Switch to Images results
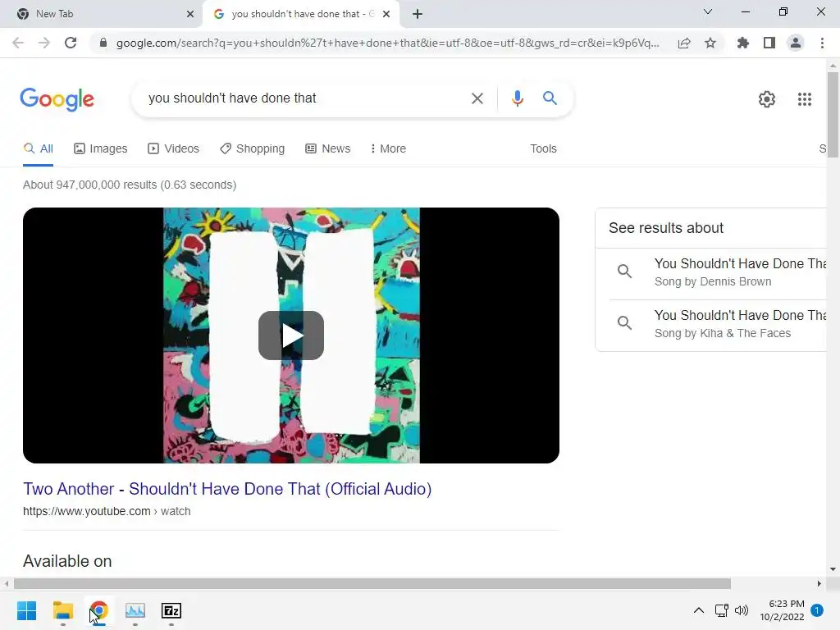Viewport: 840px width, 630px height. click(101, 149)
